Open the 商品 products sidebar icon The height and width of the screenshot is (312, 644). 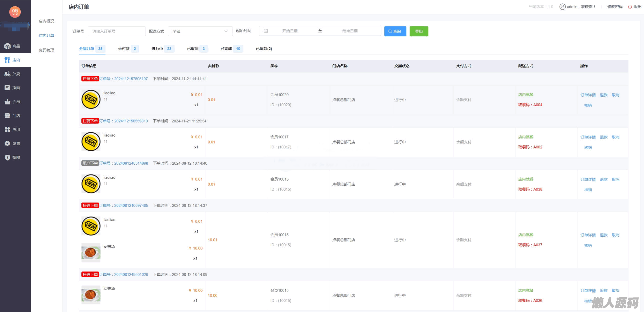pos(7,46)
